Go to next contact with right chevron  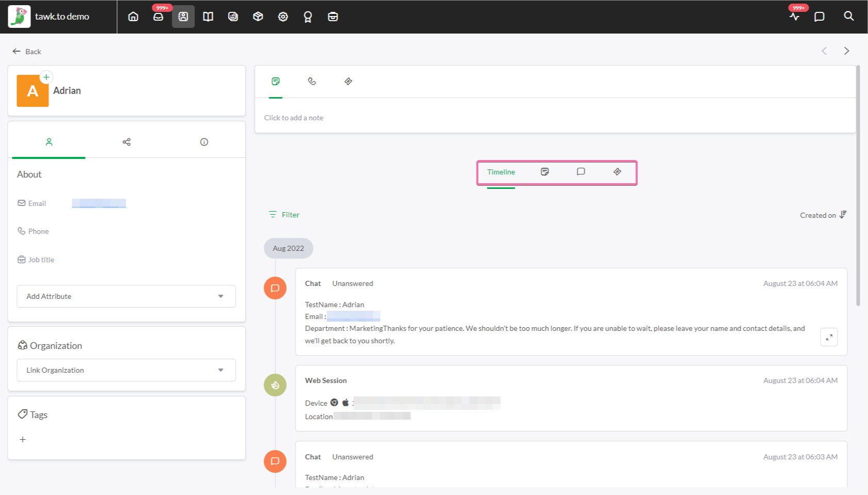846,51
